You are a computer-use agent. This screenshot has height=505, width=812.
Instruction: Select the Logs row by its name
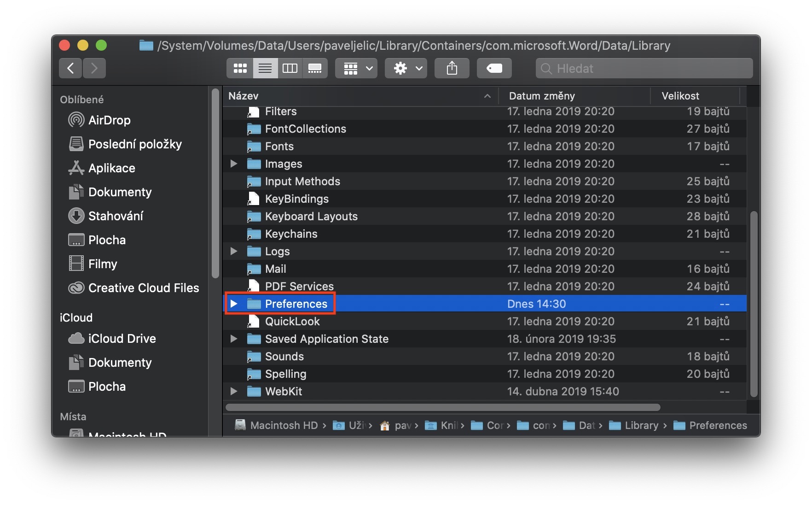[x=278, y=252]
